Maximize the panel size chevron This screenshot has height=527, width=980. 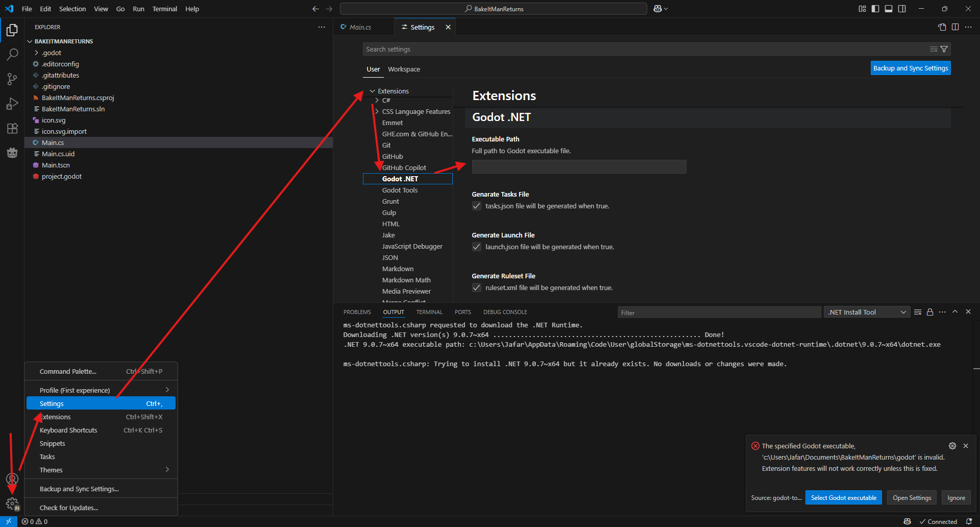pyautogui.click(x=955, y=312)
